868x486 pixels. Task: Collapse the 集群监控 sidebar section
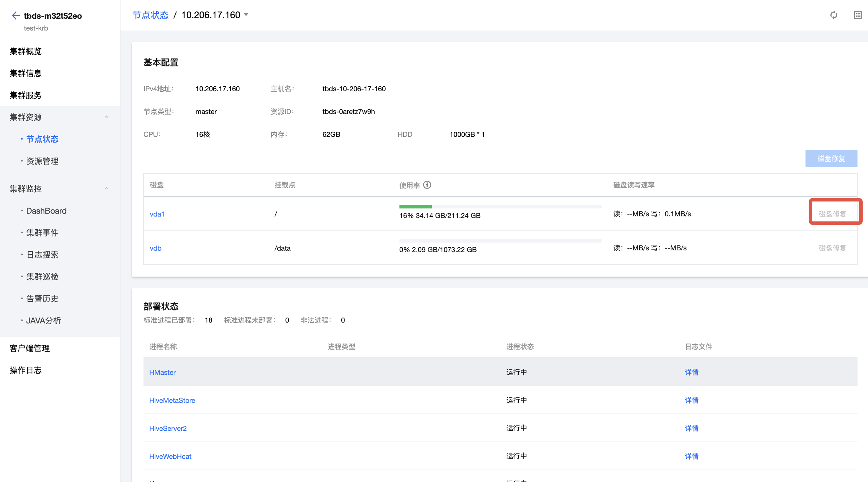(x=106, y=189)
